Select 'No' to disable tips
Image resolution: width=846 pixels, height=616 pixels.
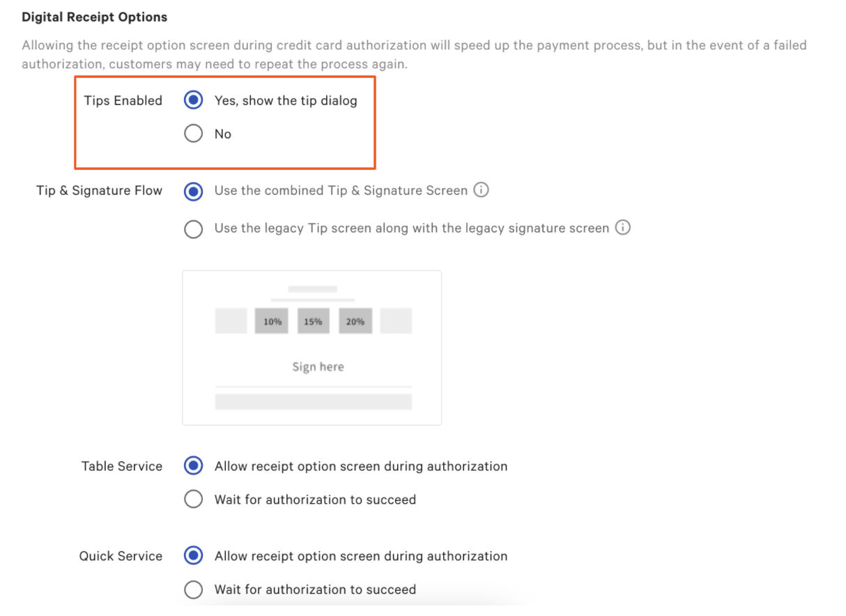pyautogui.click(x=193, y=133)
